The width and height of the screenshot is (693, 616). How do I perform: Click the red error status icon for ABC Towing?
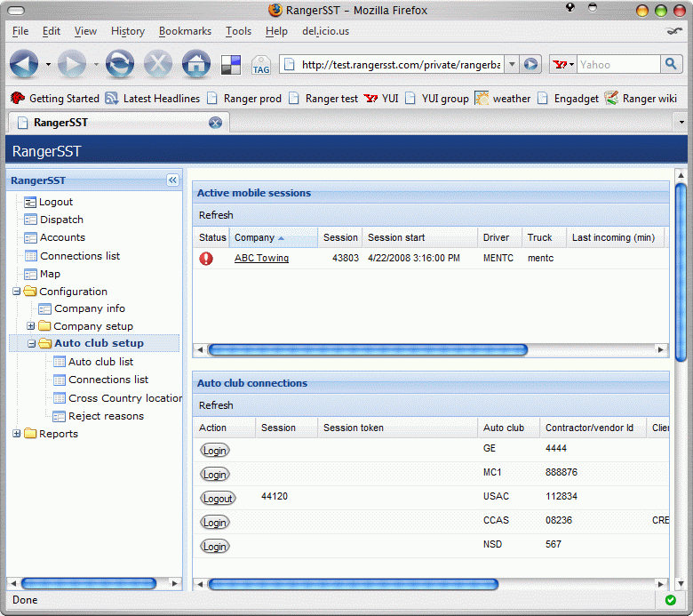[206, 259]
